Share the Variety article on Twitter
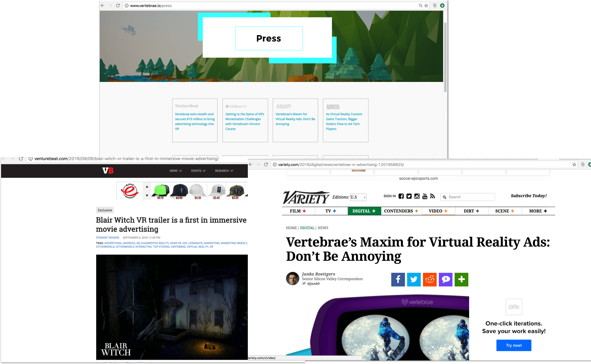591x364 pixels. tap(414, 279)
